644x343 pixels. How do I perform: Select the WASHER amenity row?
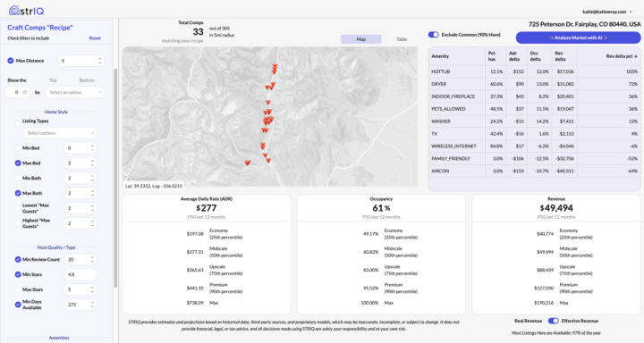pyautogui.click(x=534, y=121)
